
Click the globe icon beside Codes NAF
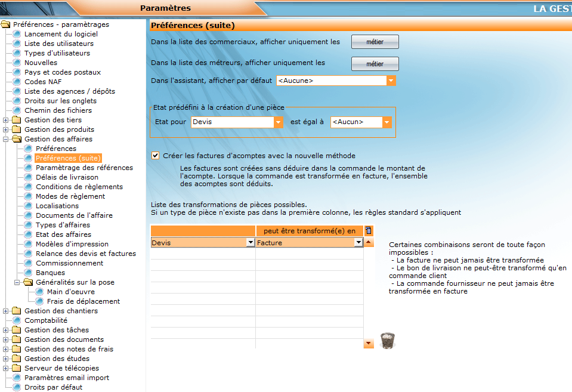point(17,81)
